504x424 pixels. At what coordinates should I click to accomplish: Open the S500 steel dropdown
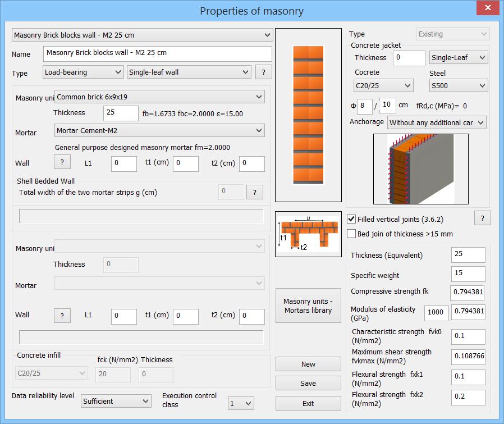click(x=459, y=85)
